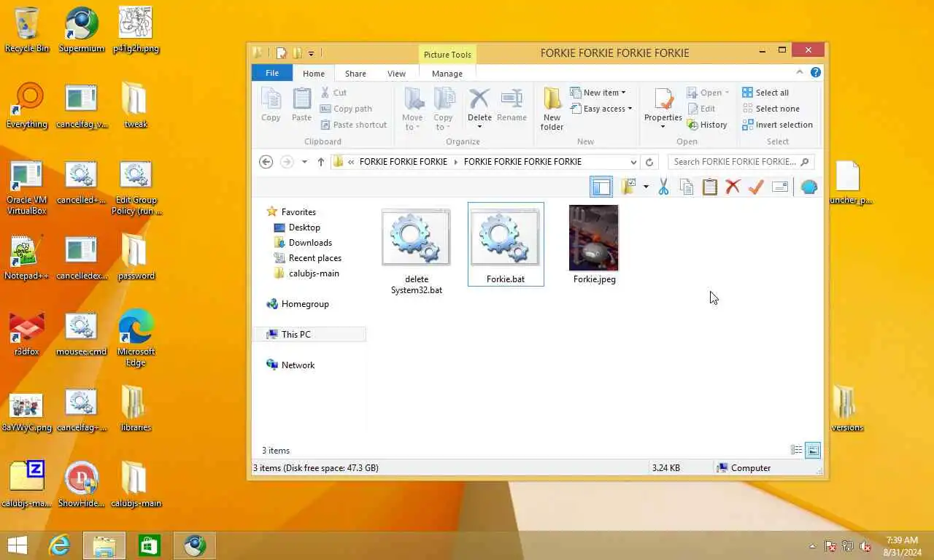Open Classic Explorer shell settings icon
The height and width of the screenshot is (560, 934).
(808, 187)
